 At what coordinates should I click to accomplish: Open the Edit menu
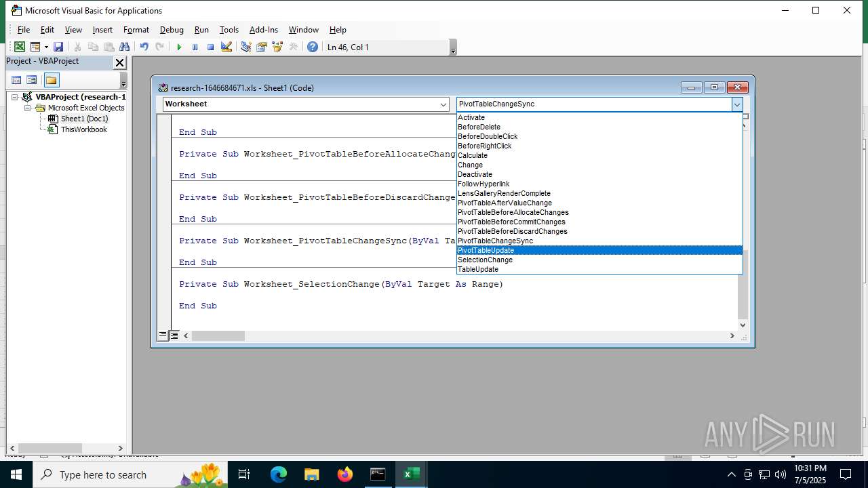pos(47,30)
